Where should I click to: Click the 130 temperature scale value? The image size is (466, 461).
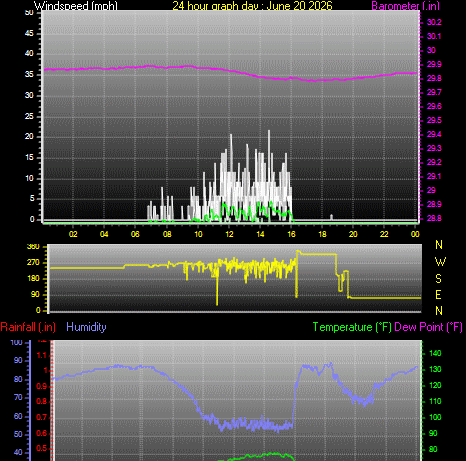[435, 369]
